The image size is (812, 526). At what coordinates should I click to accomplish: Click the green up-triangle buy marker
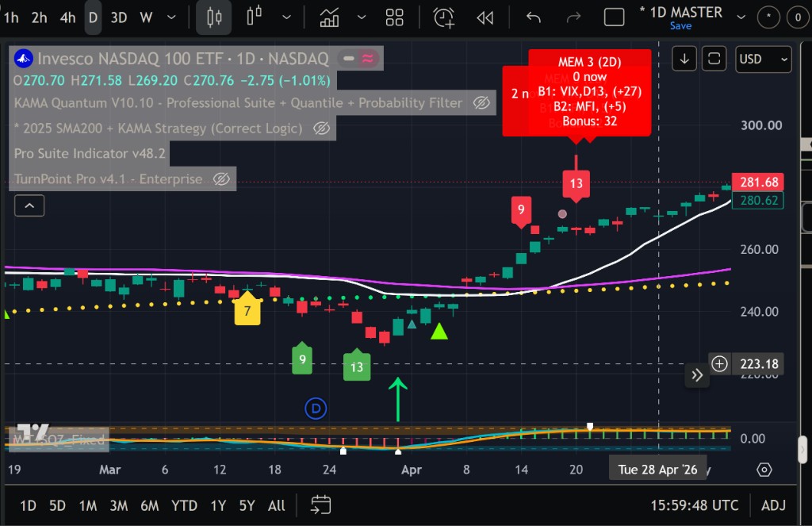(x=439, y=332)
